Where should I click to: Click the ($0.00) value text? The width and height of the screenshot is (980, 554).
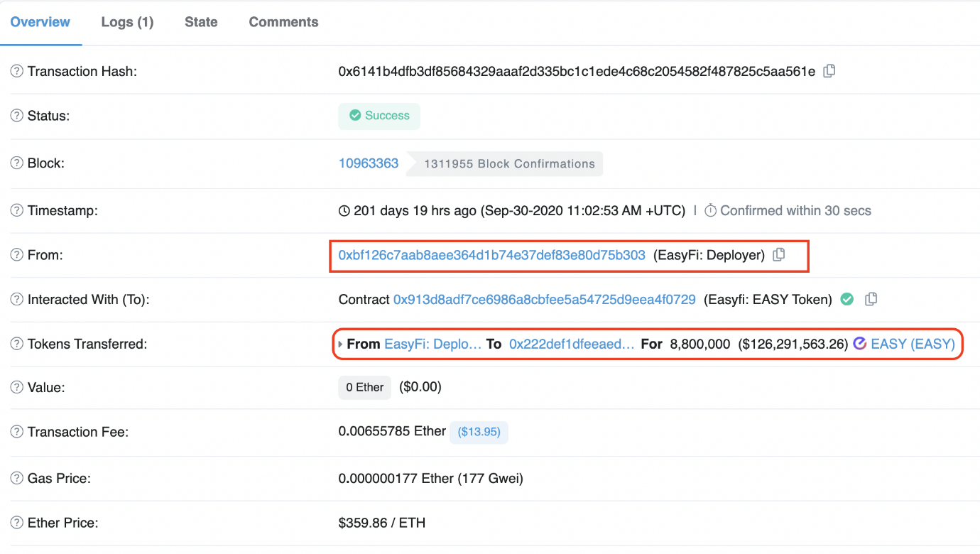(420, 387)
